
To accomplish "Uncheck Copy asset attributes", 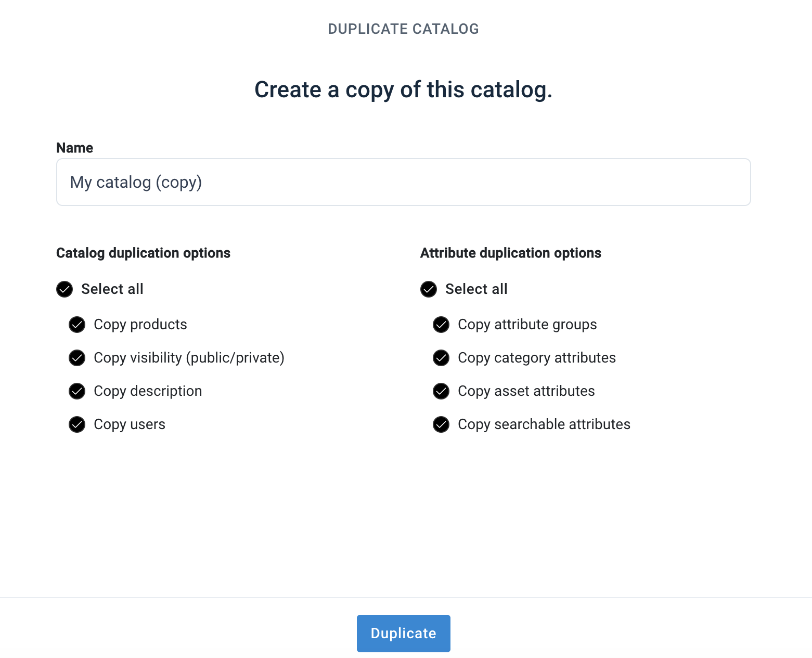I will point(441,391).
